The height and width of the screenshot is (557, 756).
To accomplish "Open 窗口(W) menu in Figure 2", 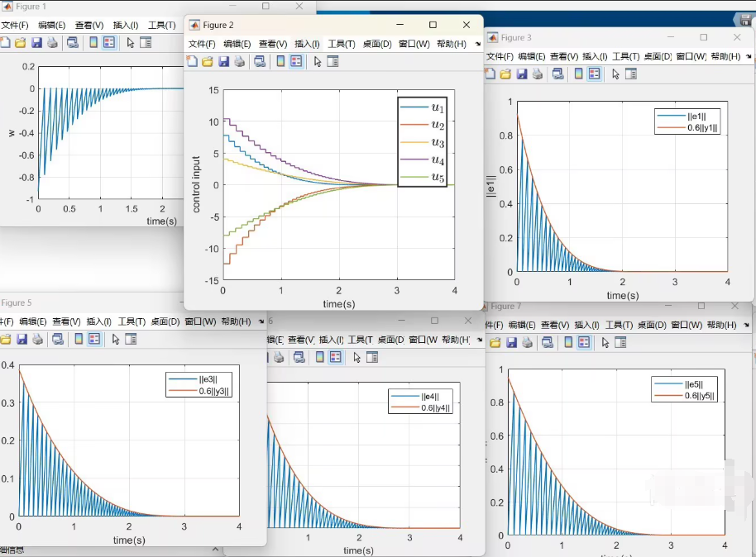I will [x=414, y=44].
